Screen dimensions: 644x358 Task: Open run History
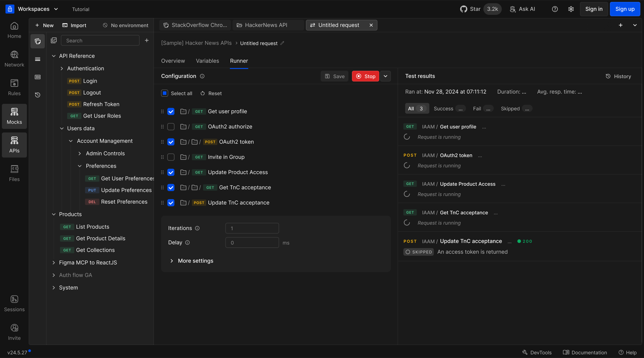pos(618,77)
